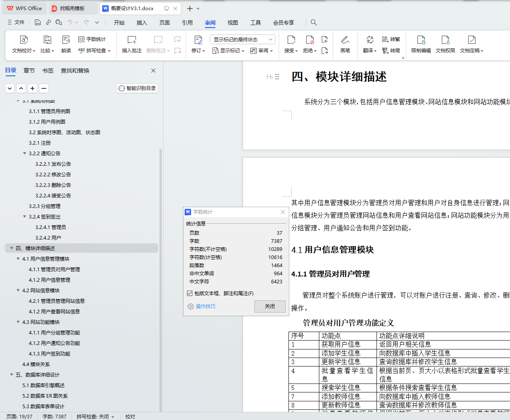
Task: Click the save icon in quick toolbar
Action: [38, 23]
